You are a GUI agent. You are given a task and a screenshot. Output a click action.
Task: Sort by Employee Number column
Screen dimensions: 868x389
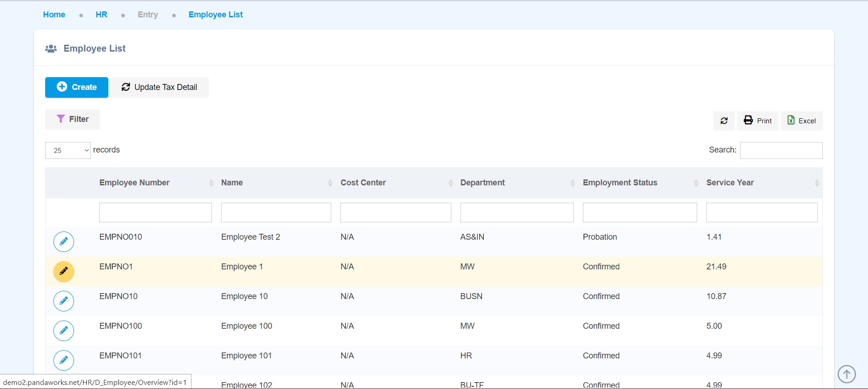tap(134, 183)
